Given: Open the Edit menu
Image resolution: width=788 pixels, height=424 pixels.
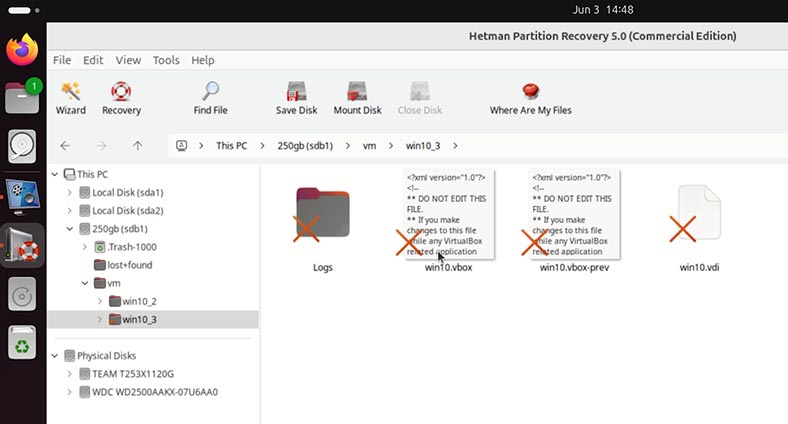Looking at the screenshot, I should (93, 60).
